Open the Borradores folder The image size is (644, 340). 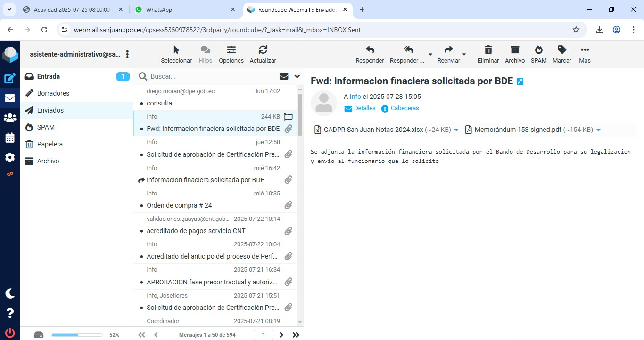[53, 93]
